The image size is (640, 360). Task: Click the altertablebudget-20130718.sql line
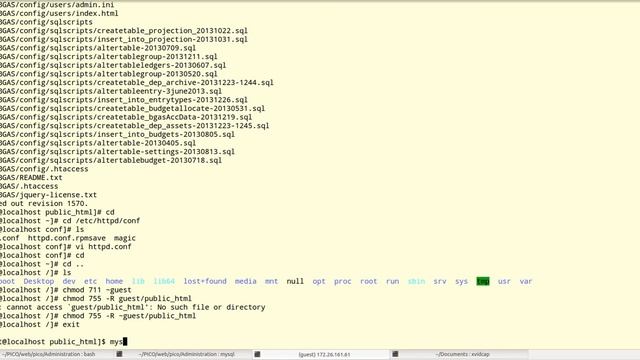pos(111,160)
